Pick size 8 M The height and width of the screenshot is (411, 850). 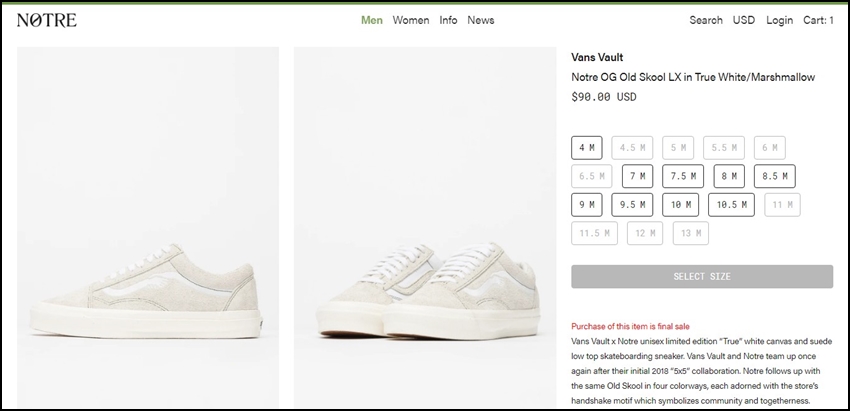729,176
